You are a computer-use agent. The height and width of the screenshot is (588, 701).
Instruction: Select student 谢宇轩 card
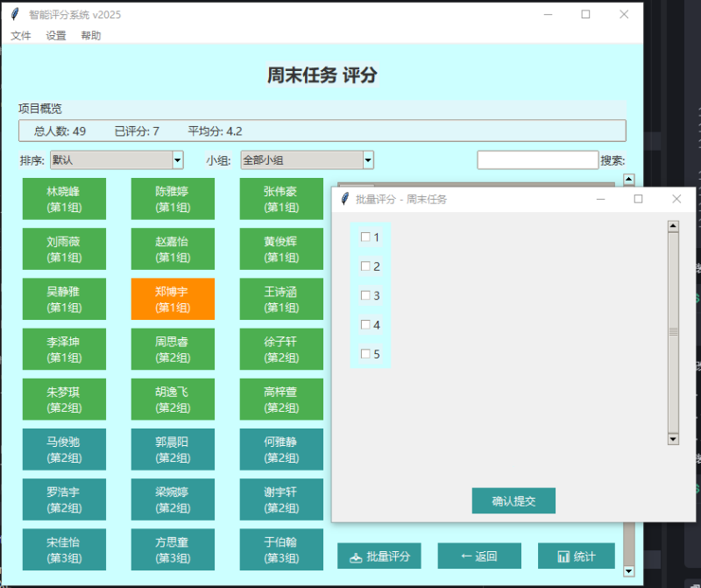[x=281, y=499]
